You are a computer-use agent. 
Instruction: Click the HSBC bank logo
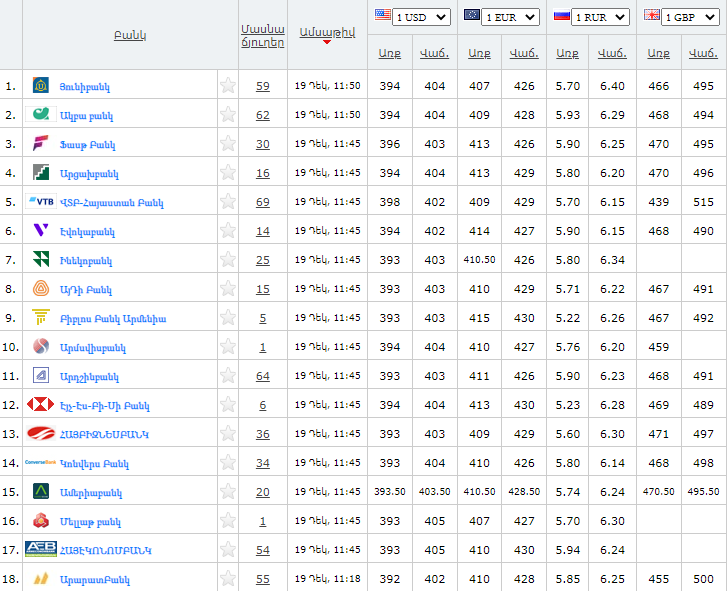tap(40, 405)
